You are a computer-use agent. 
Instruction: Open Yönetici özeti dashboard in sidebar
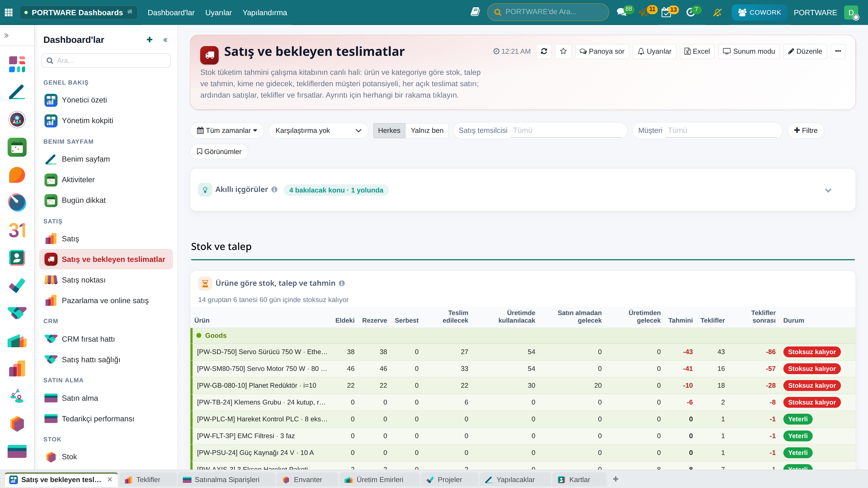[x=106, y=100]
